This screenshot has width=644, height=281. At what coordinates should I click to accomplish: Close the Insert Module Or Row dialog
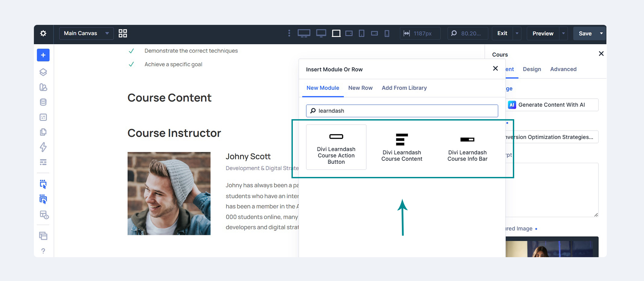[x=495, y=68]
